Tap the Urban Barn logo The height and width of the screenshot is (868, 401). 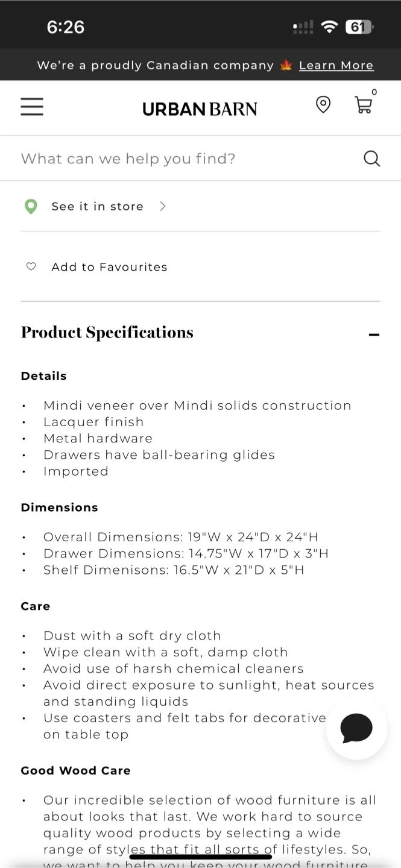(x=200, y=108)
